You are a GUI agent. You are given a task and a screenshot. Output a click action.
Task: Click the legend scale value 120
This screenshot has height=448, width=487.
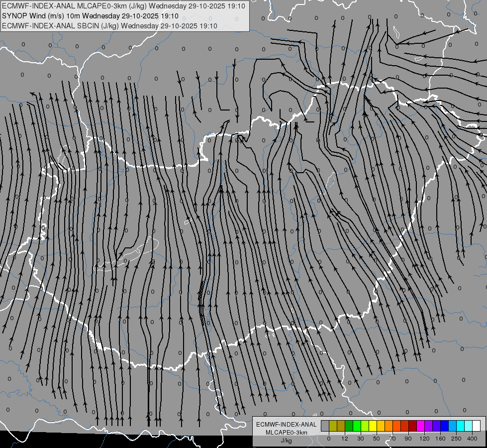425,439
